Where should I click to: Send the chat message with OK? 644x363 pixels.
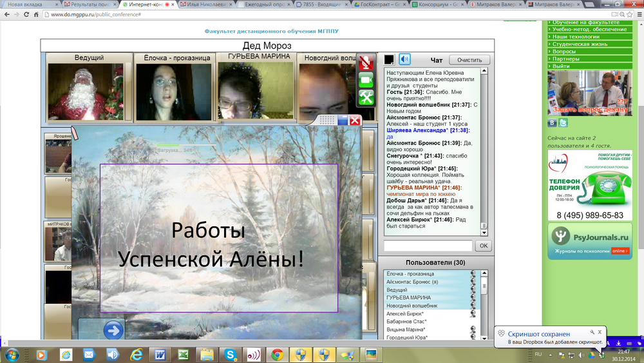coord(484,246)
